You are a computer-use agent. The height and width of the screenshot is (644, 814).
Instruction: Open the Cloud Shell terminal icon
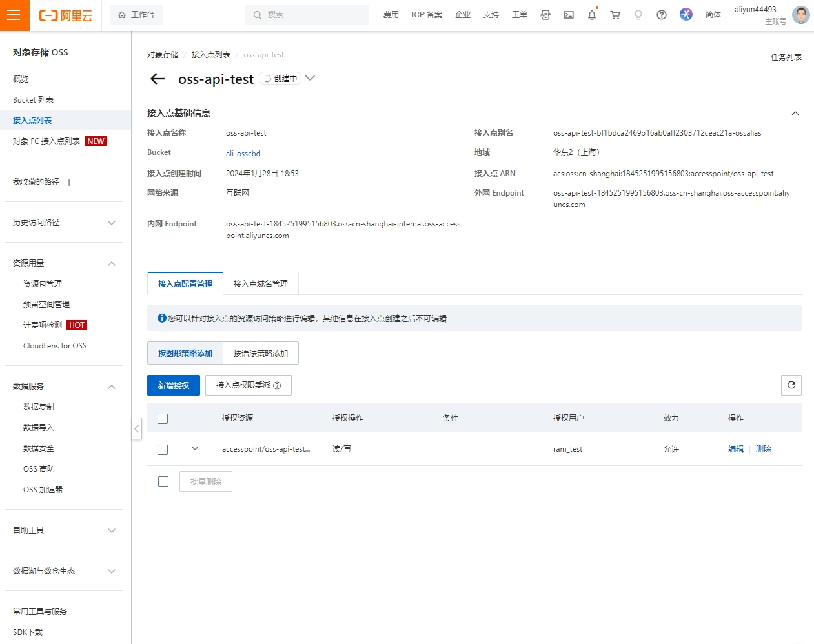[x=569, y=15]
